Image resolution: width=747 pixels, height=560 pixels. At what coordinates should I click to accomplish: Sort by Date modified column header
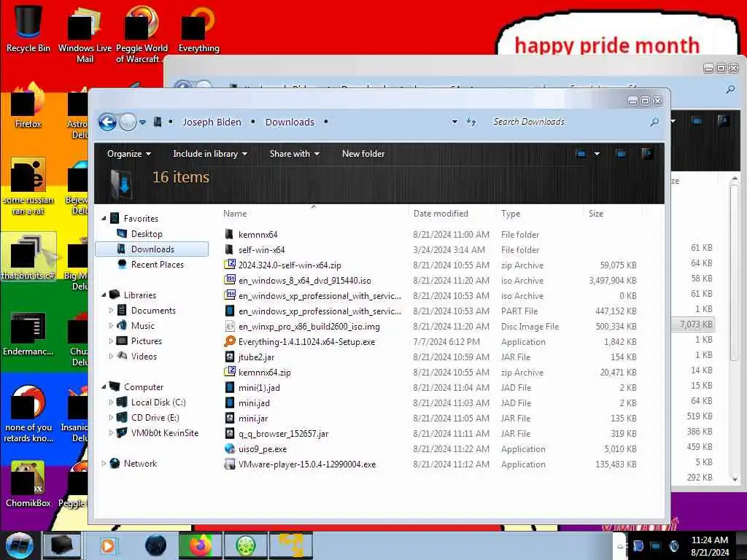point(452,214)
